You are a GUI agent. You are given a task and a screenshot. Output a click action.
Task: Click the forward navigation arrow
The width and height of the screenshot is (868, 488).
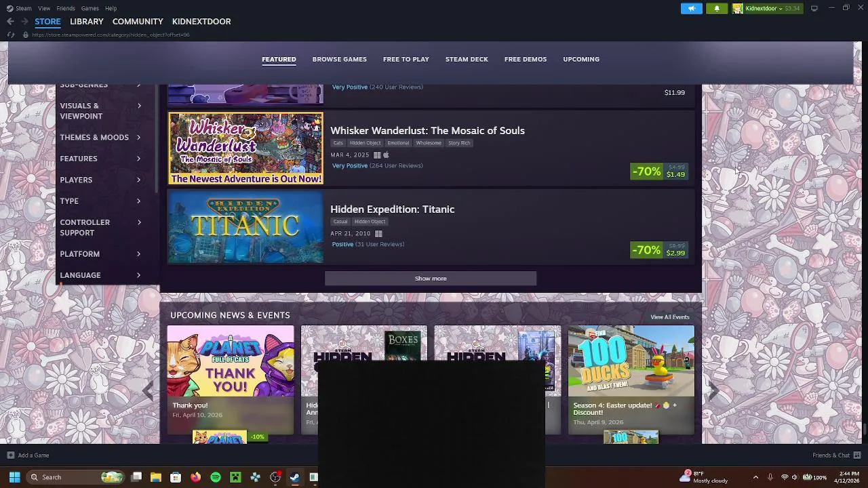click(24, 22)
